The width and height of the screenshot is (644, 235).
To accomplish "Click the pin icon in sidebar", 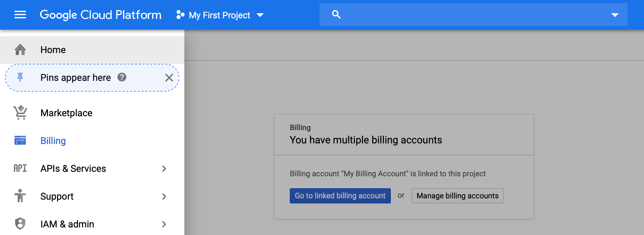I will pyautogui.click(x=20, y=77).
